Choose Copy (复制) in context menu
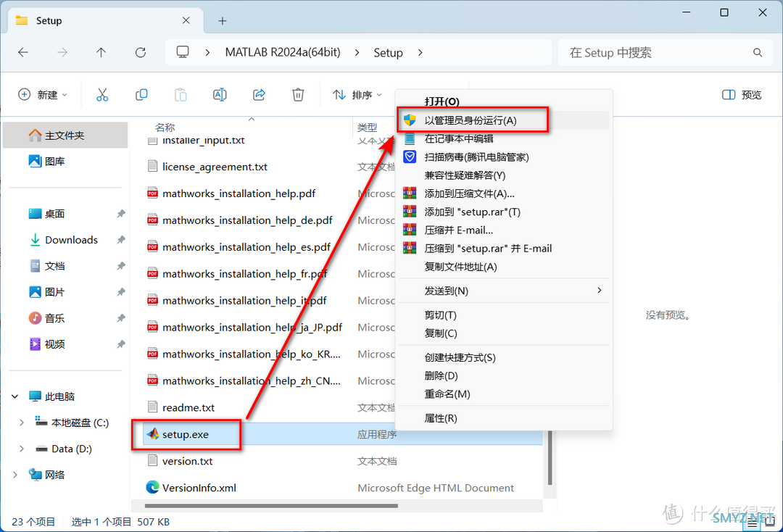Viewport: 783px width, 532px height. point(504,333)
